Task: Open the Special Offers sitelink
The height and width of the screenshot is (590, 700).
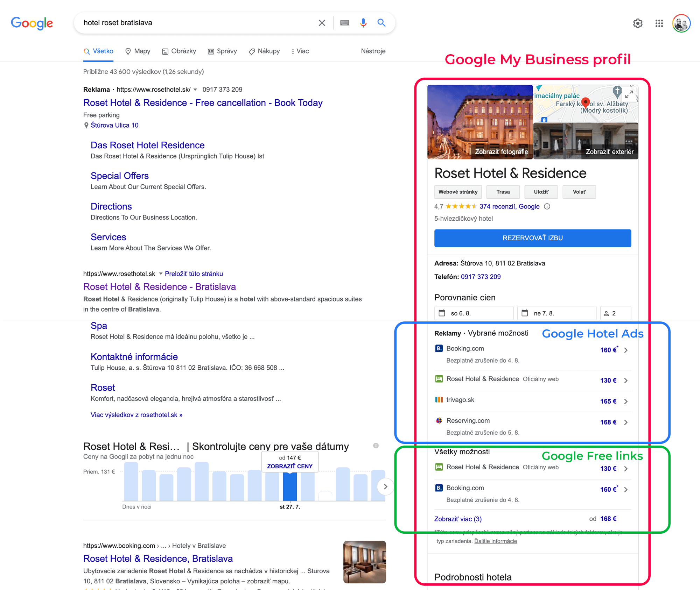Action: click(x=120, y=176)
